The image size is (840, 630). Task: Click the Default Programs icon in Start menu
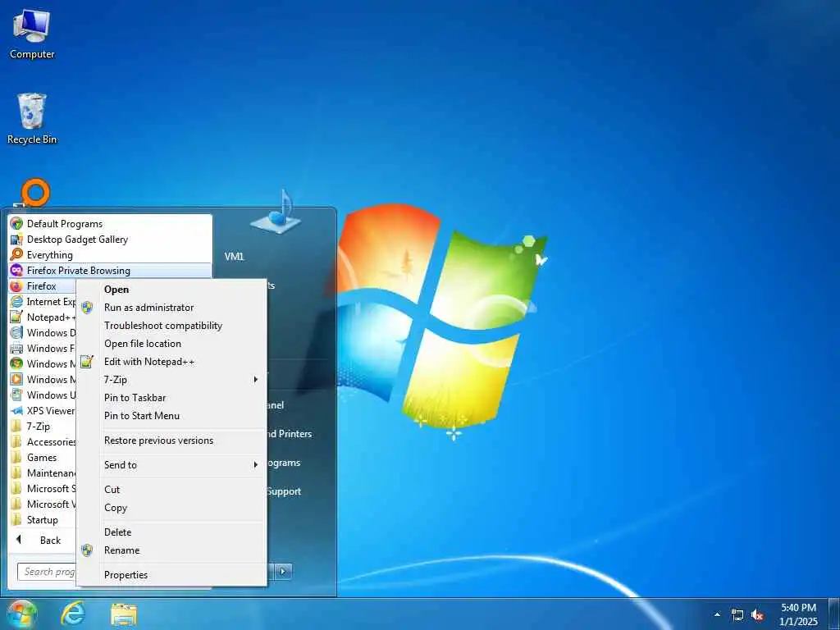16,224
